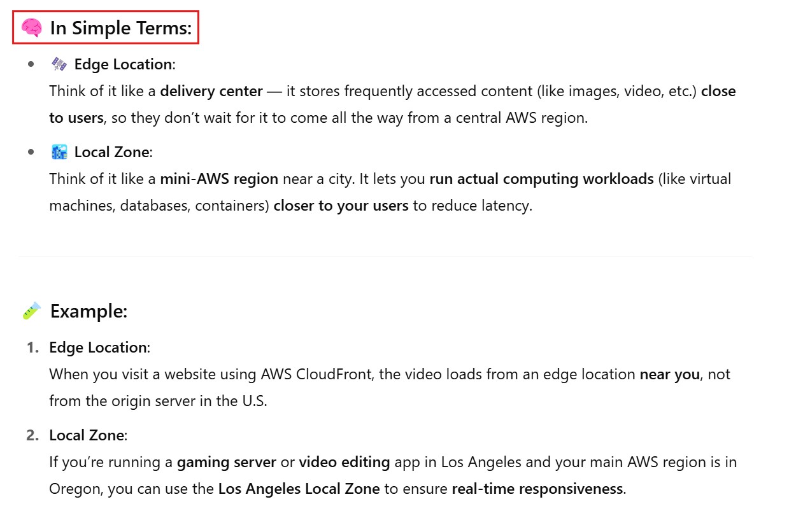The image size is (803, 532).
Task: Click the test tube emoji beside Example
Action: coord(31,311)
